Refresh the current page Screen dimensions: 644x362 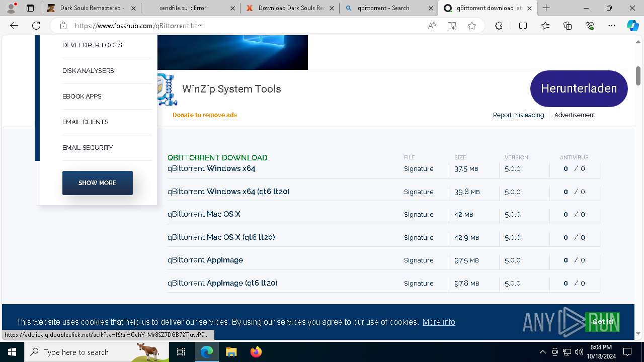(36, 26)
